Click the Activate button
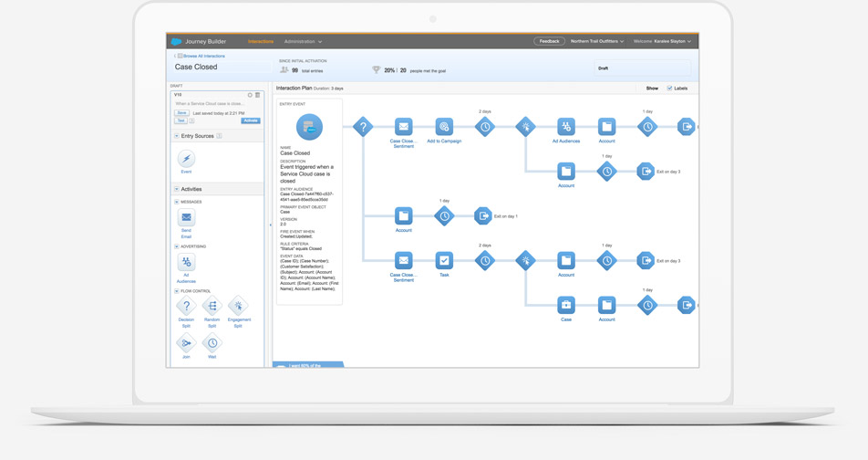 (x=250, y=120)
